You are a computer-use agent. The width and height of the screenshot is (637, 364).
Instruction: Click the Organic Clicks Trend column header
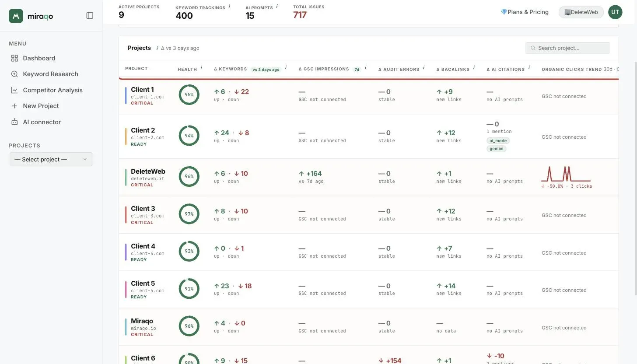tap(580, 69)
